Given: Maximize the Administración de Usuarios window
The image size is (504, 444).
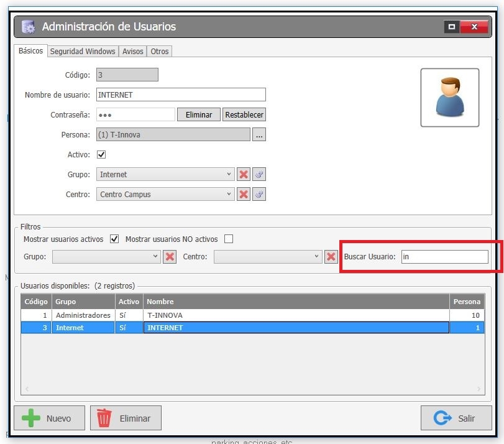Looking at the screenshot, I should click(452, 27).
